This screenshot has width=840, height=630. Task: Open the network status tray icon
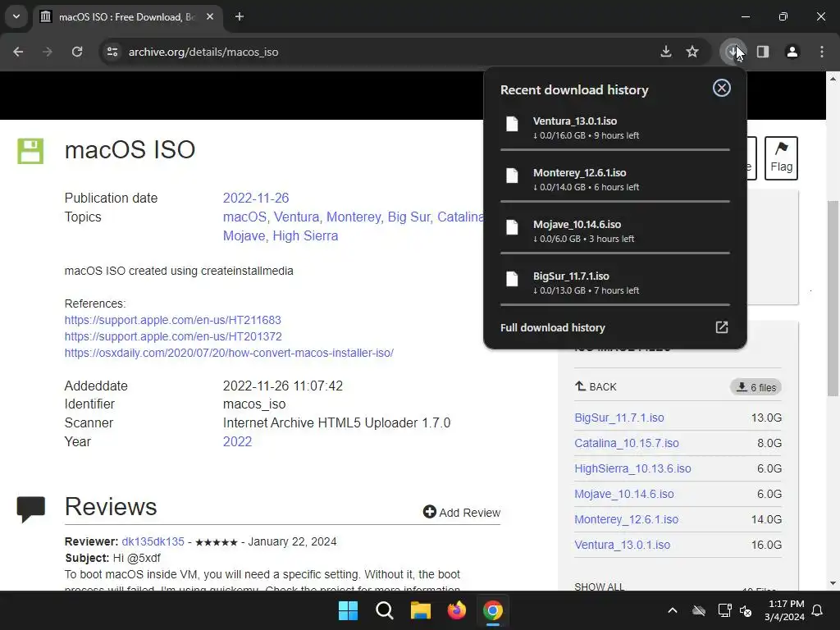tap(725, 610)
